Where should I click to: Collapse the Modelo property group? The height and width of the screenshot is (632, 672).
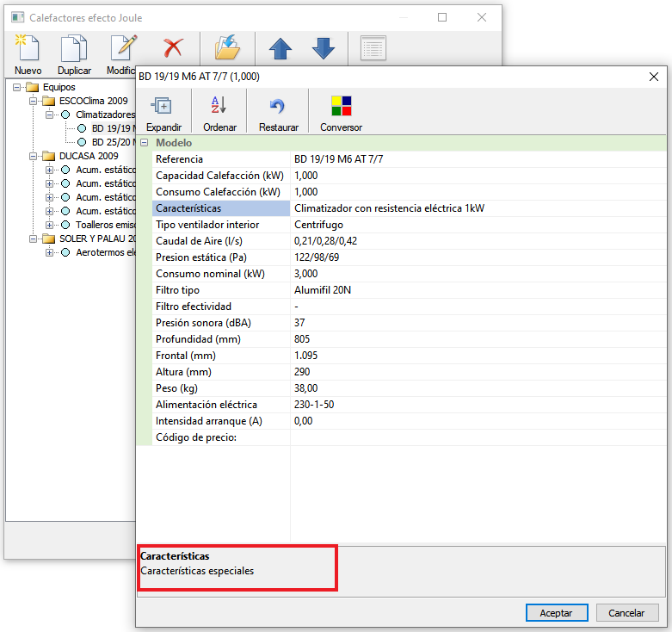[x=145, y=143]
